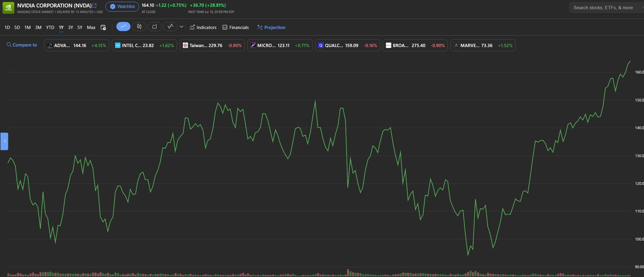
Task: Expand the left side panel arrow
Action: click(4, 141)
